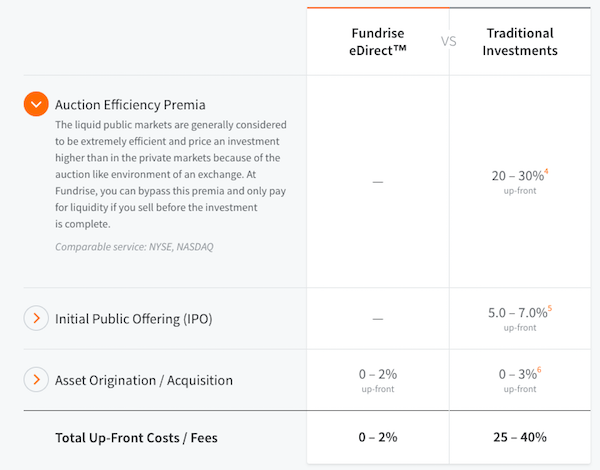Click the Fundrise total 0 – 2% cell

pos(378,437)
